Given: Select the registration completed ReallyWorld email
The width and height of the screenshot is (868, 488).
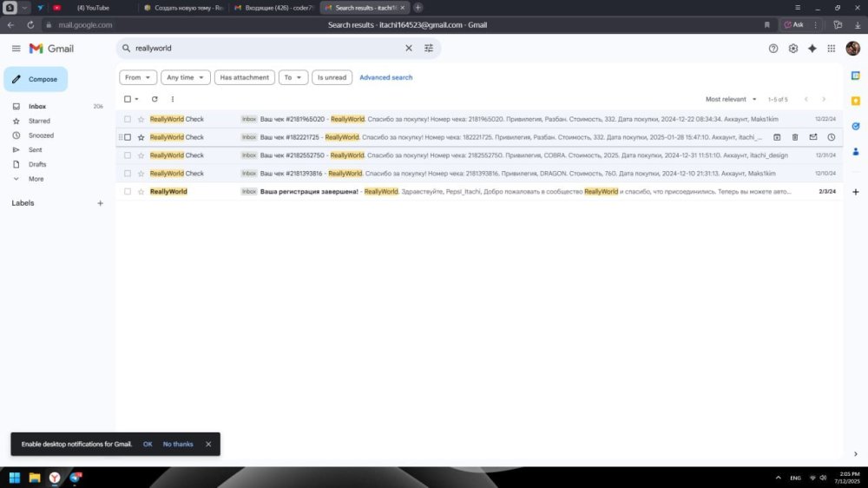Looking at the screenshot, I should point(128,192).
